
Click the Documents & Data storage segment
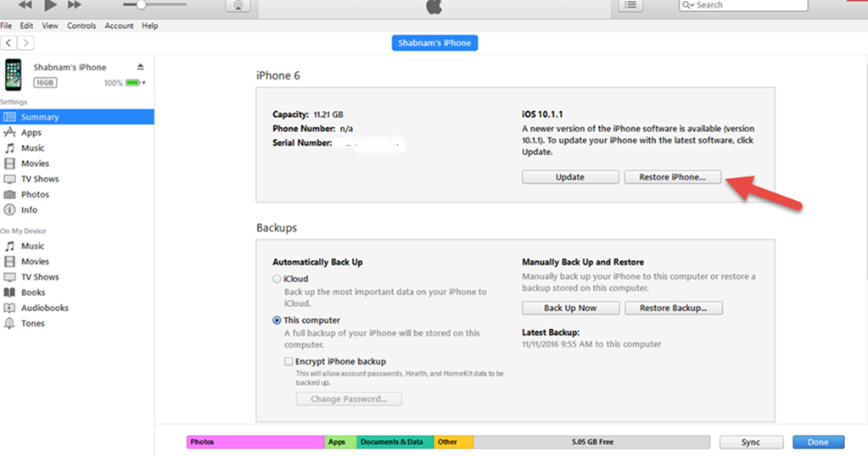tap(395, 442)
